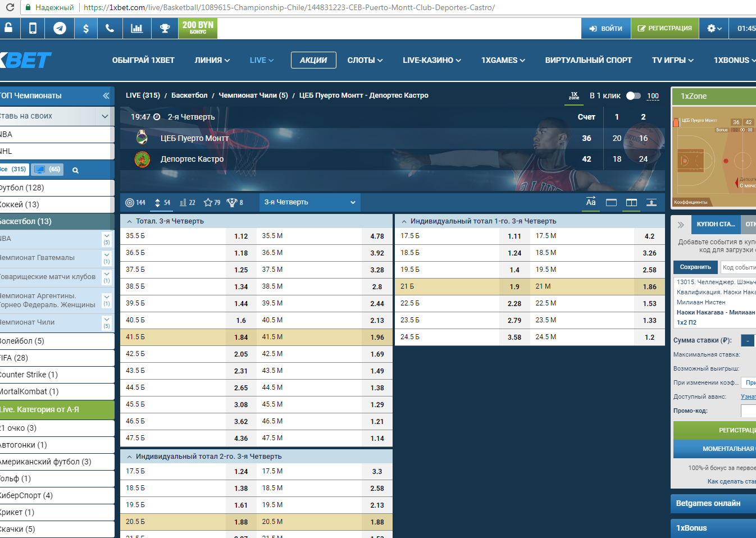
Task: Click the star icon showing 79
Action: (212, 202)
